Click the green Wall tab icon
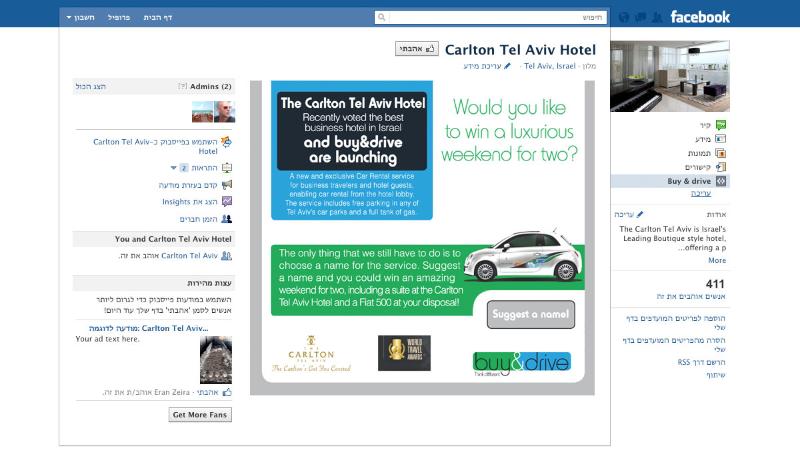This screenshot has width=800, height=450. tap(720, 125)
